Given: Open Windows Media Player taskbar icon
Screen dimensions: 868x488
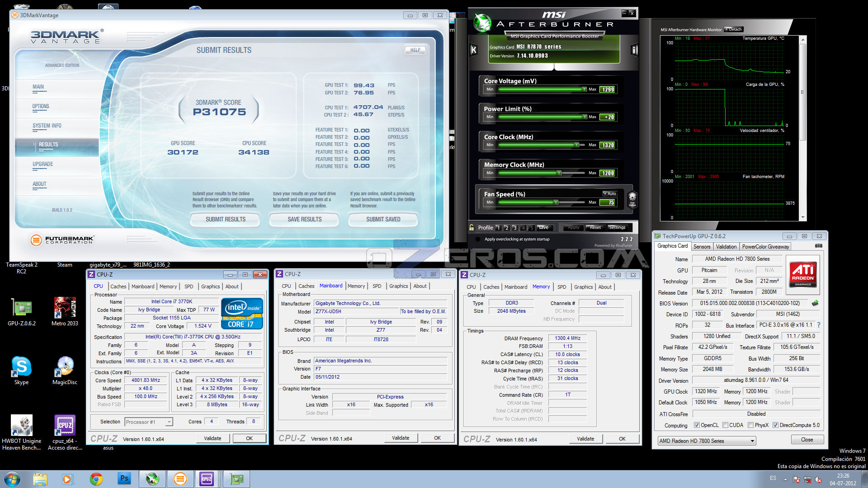Looking at the screenshot, I should coord(67,479).
